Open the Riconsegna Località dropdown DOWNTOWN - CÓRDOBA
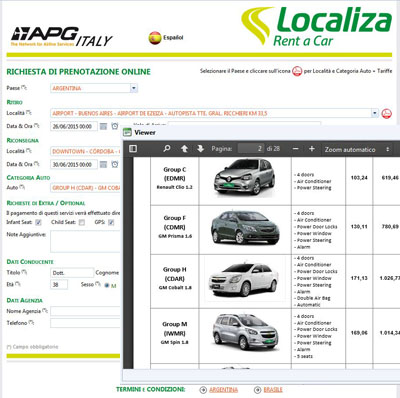Viewport: 400px width, 398px height. pyautogui.click(x=85, y=151)
